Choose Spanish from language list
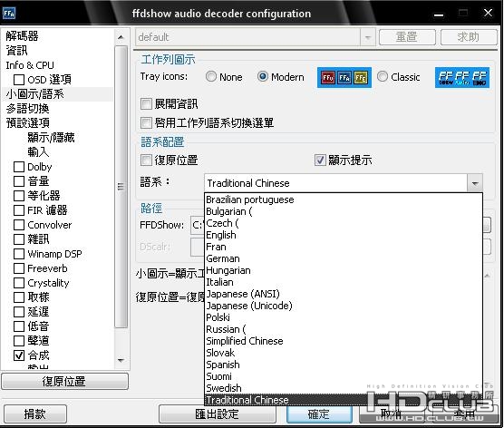Screen dimensions: 504x428 344,365
